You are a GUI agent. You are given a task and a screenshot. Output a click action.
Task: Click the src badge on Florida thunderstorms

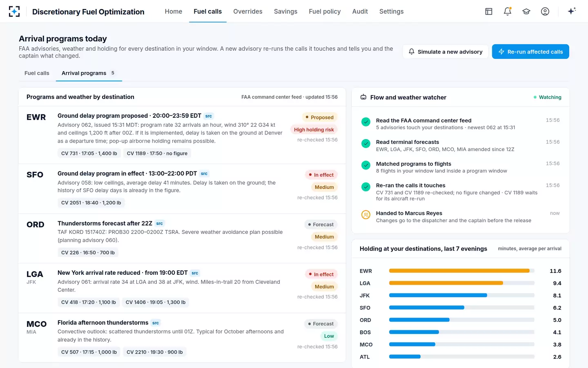click(156, 323)
